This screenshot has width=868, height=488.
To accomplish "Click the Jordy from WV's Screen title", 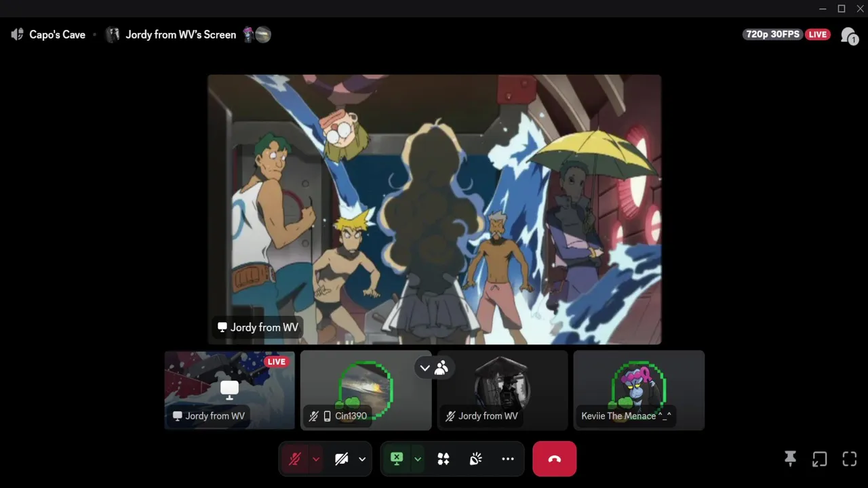I will (x=180, y=35).
